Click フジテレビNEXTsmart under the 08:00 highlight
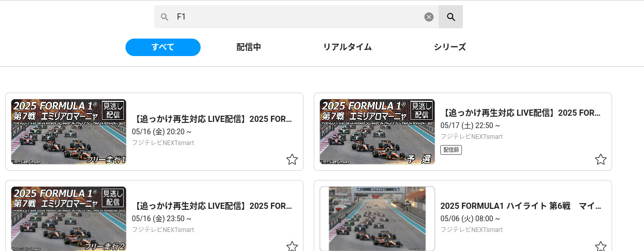This screenshot has width=644, height=251. [472, 230]
